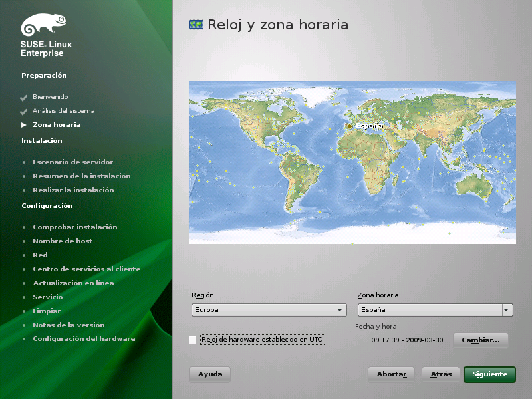Viewport: 532px width, 399px height.
Task: Click the Región label
Action: (x=203, y=295)
